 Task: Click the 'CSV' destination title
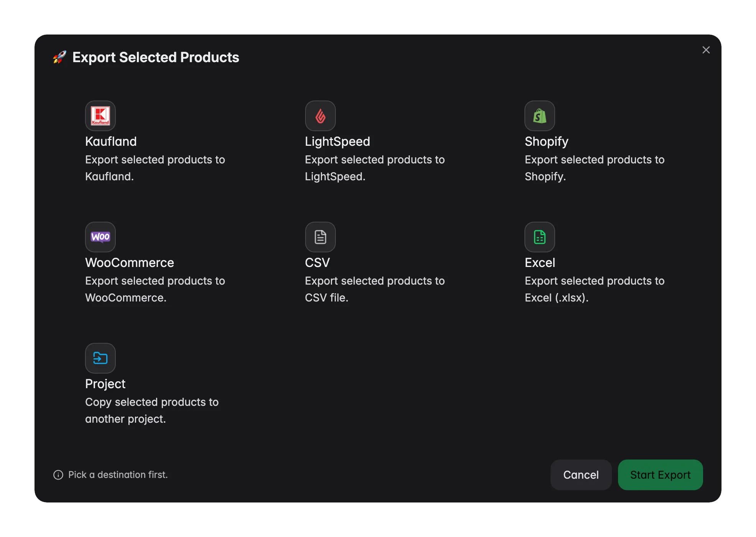(317, 263)
